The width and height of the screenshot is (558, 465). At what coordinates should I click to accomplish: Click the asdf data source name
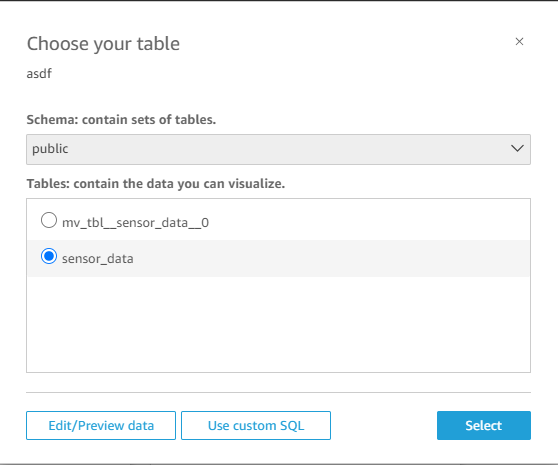(39, 74)
